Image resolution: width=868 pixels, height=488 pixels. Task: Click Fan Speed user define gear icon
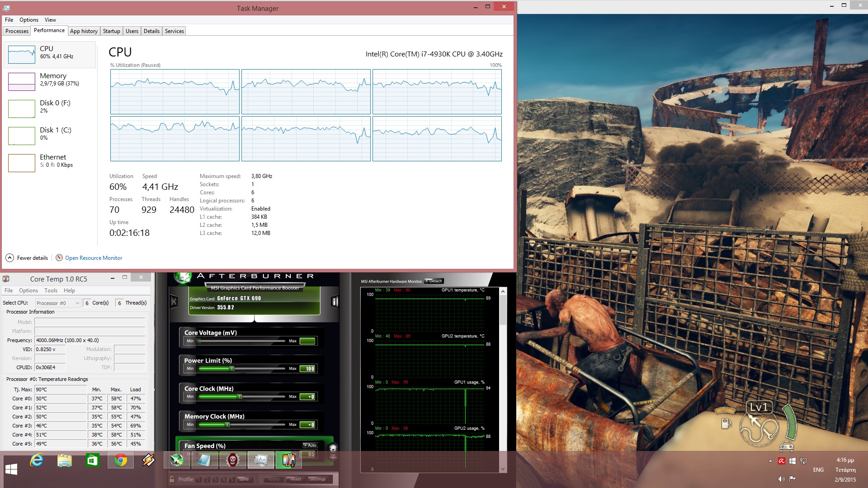pos(333,449)
